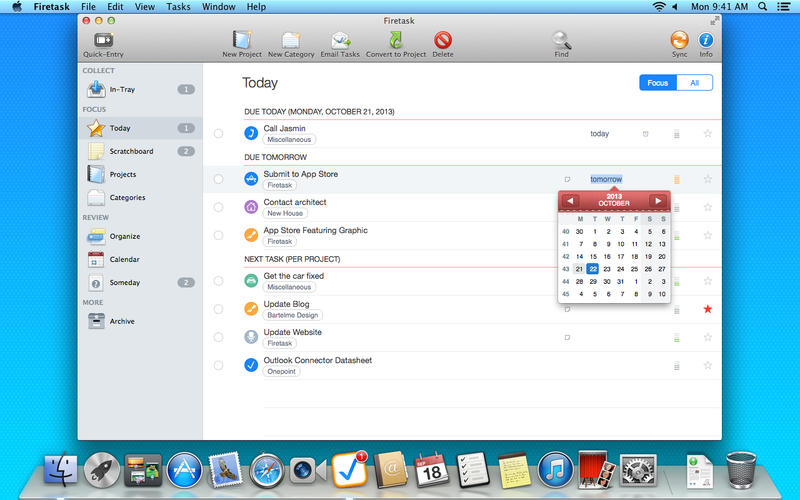Click the Email Tasks toolbar icon
The width and height of the screenshot is (800, 500).
340,40
